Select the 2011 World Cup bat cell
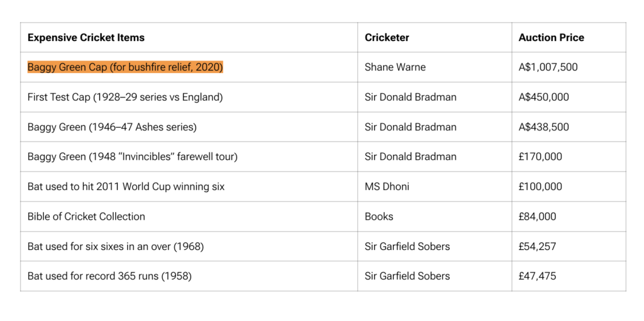The height and width of the screenshot is (321, 644). pyautogui.click(x=126, y=187)
